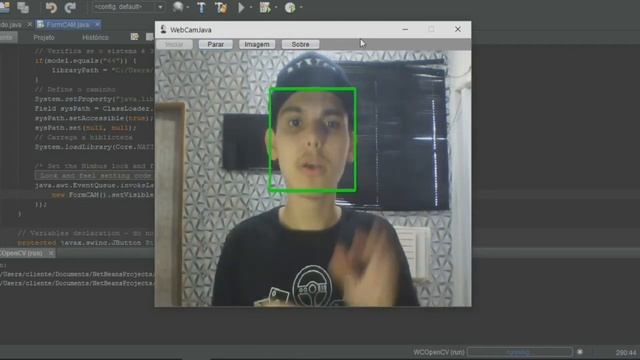Open the dropdown arrow beside Run Project
This screenshot has height=360, width=640.
(x=250, y=7)
